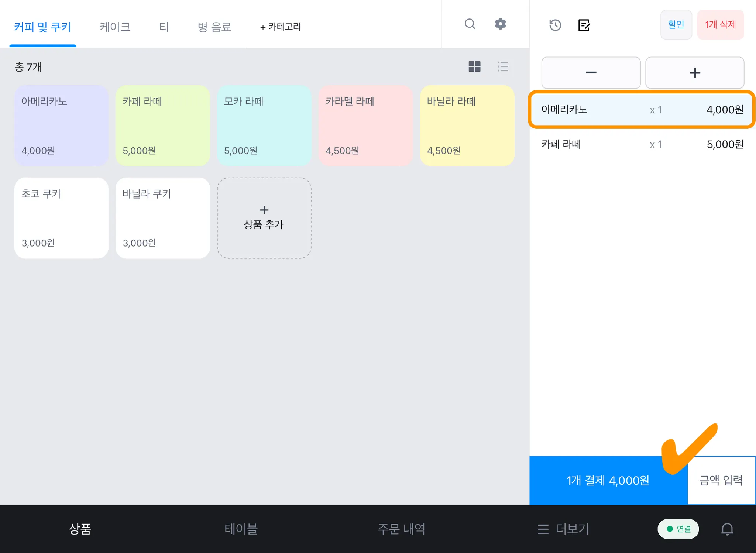Open settings via the gear icon
The image size is (756, 553).
[500, 24]
